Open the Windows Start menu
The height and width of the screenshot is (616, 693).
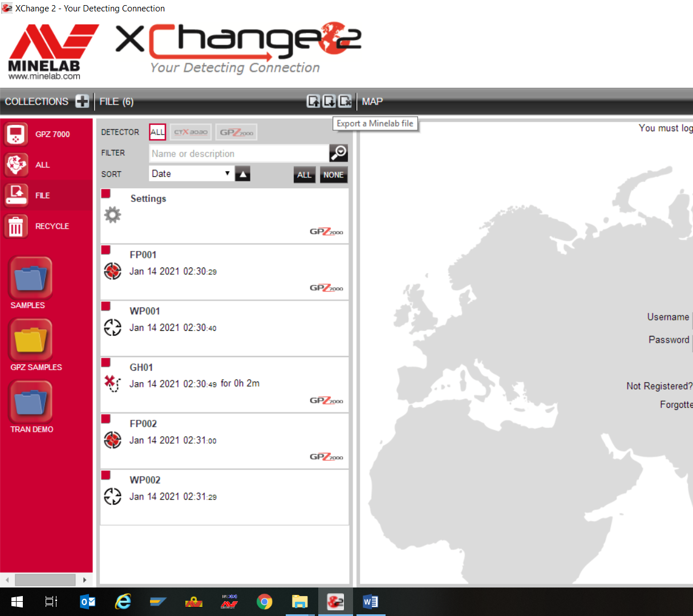click(17, 602)
